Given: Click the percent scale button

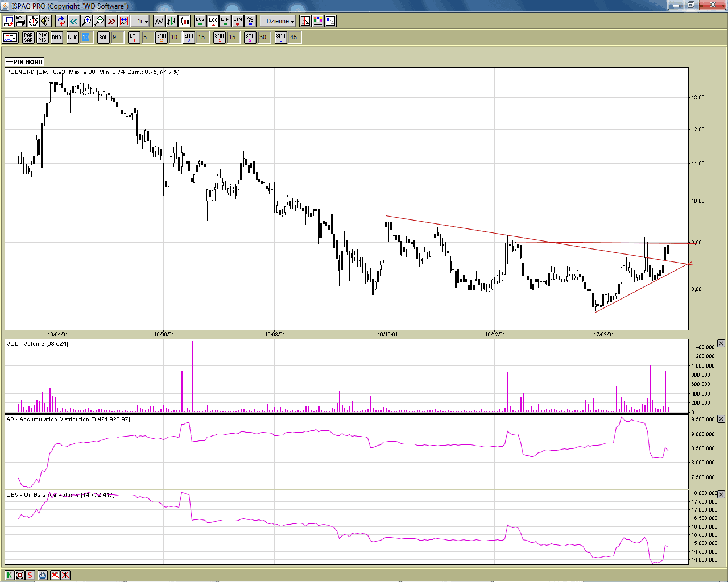Looking at the screenshot, I should click(x=250, y=21).
